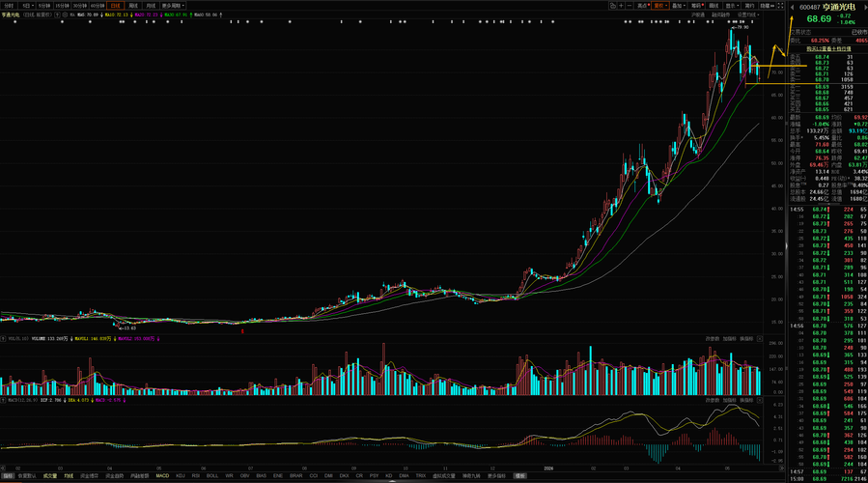Go to previous stock with left arrow
868x483 pixels.
pyautogui.click(x=793, y=7)
